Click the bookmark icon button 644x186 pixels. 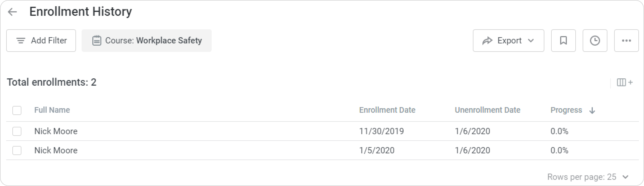tap(563, 41)
